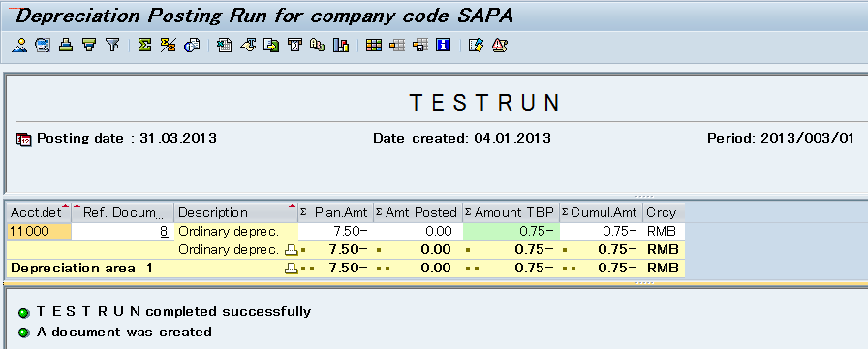Click the A document was created message
Image resolution: width=868 pixels, height=349 pixels.
tap(124, 333)
